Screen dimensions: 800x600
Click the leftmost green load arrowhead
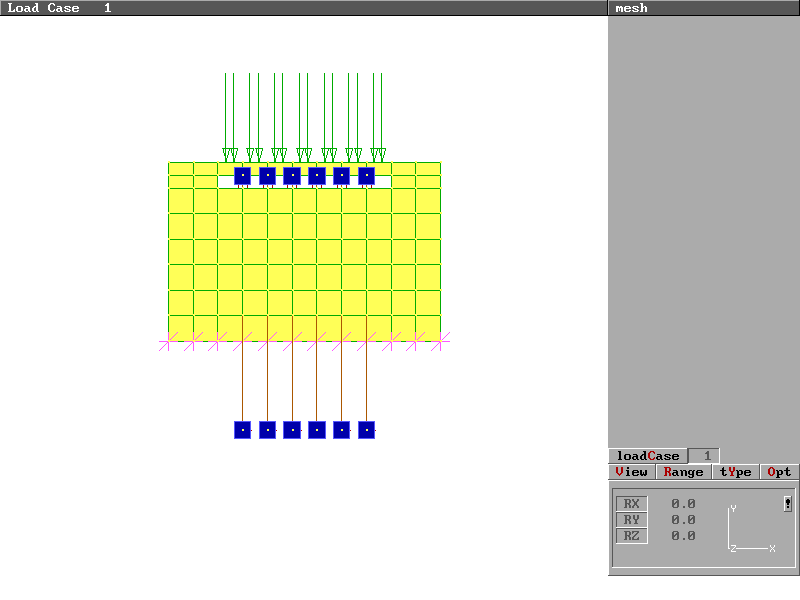[x=226, y=154]
